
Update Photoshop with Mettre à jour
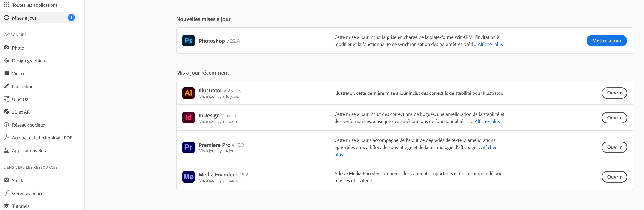click(x=606, y=41)
